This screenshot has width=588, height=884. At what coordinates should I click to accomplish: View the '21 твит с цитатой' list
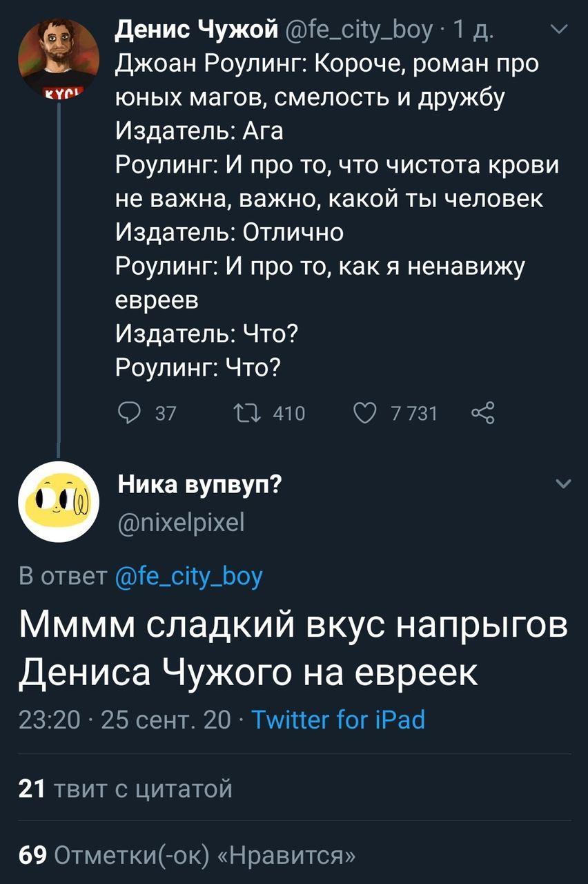[126, 787]
